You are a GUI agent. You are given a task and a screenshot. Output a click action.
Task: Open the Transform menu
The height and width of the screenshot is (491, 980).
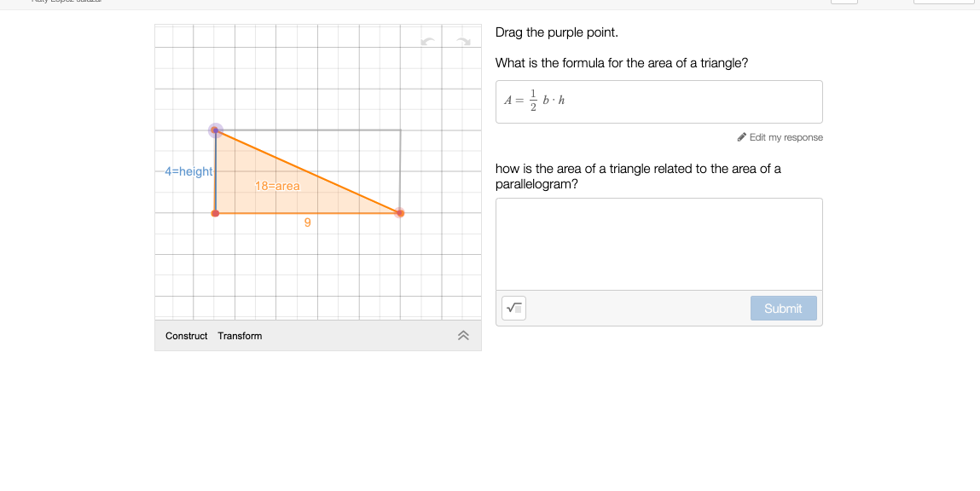tap(240, 336)
